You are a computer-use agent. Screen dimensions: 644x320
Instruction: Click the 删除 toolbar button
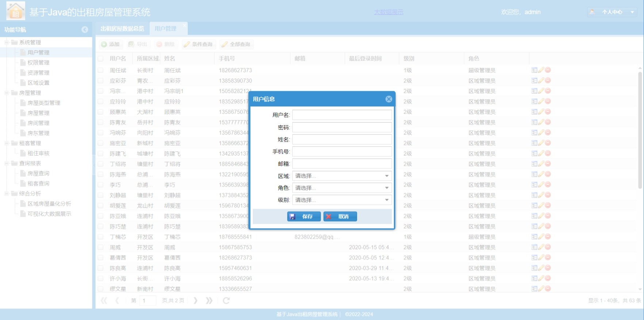165,44
